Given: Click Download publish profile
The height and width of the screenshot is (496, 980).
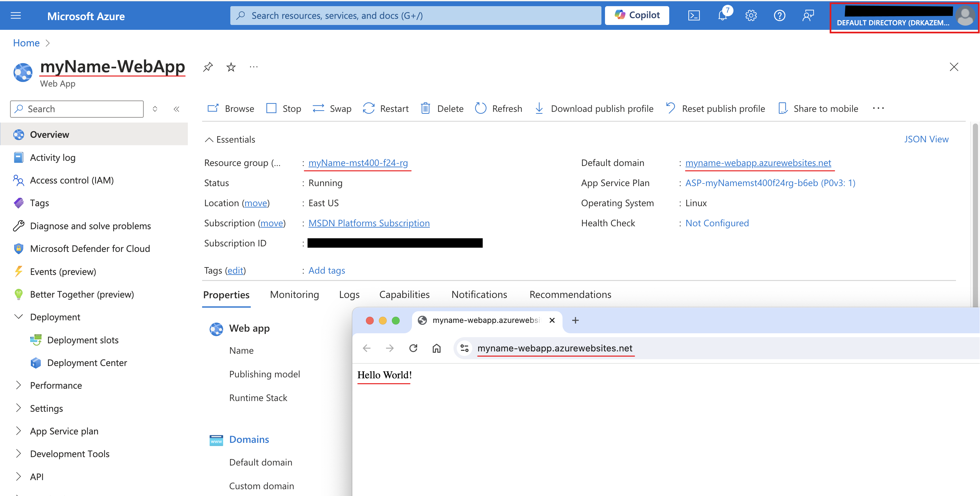Looking at the screenshot, I should [x=594, y=109].
